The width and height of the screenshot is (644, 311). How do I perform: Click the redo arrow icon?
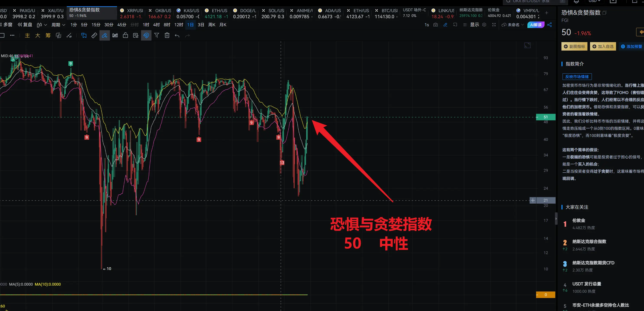pos(187,36)
